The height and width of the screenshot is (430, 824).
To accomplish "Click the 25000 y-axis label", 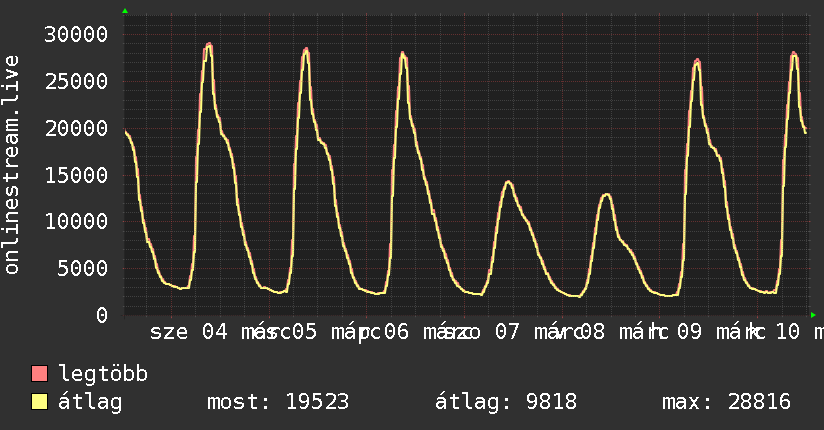I will pos(76,81).
